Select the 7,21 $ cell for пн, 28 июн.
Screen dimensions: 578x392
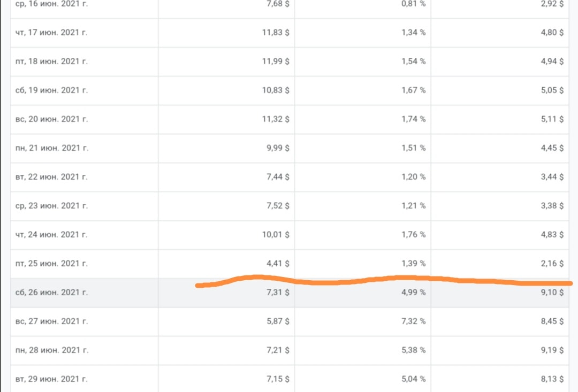[x=278, y=350]
